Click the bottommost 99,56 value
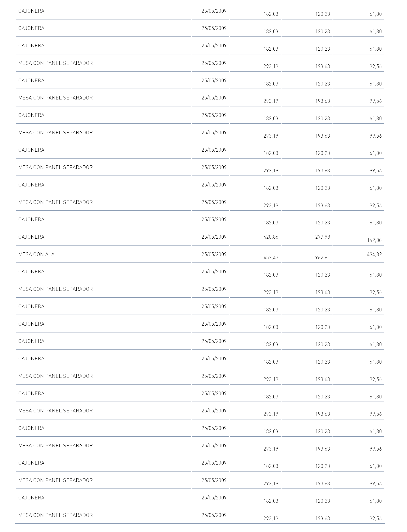 pyautogui.click(x=375, y=518)
